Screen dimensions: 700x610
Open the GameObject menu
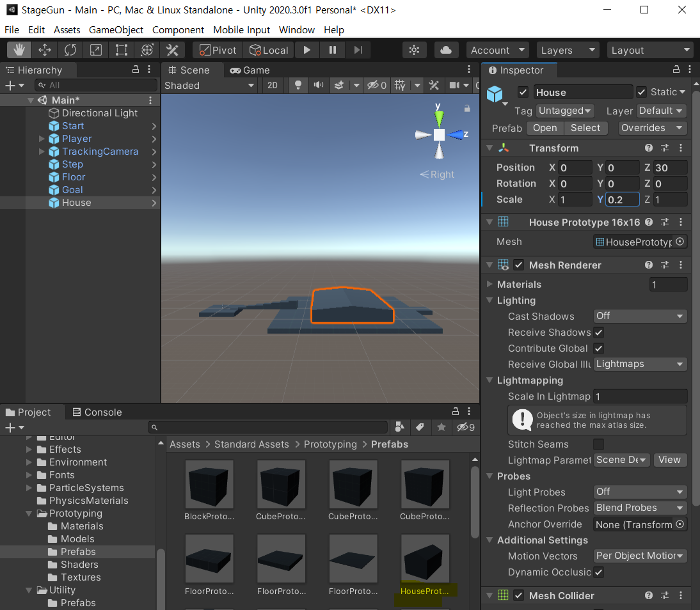pyautogui.click(x=116, y=30)
